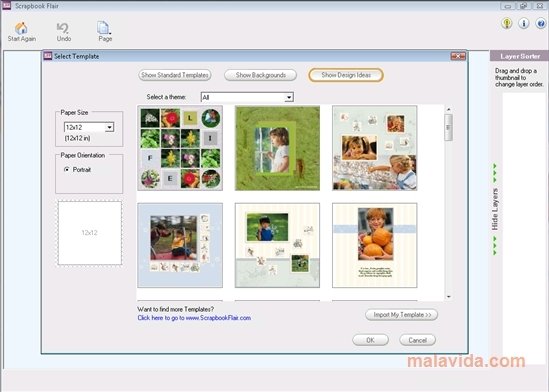
Task: Click Show Backgrounds button
Action: (260, 75)
